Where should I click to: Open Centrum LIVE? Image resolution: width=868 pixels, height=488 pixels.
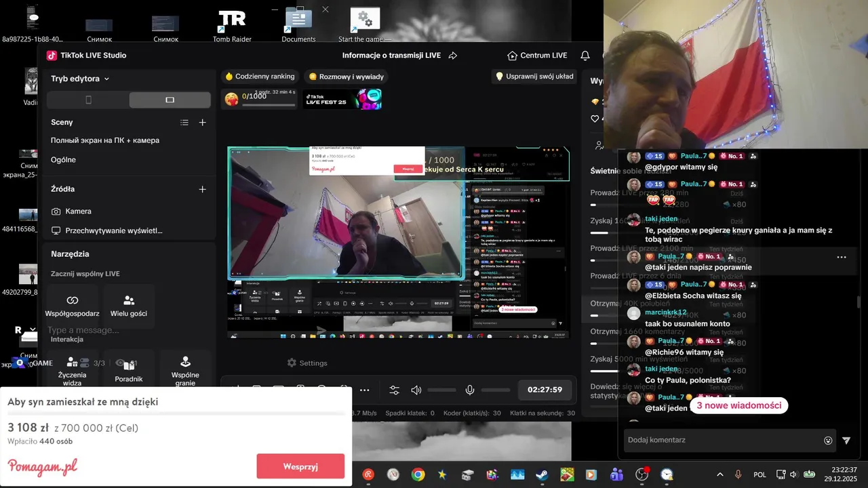(x=537, y=56)
